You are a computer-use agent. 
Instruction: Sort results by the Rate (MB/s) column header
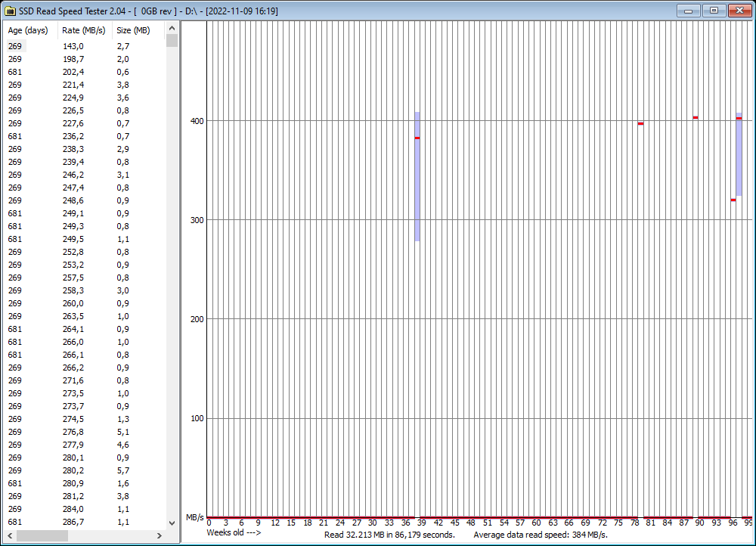click(x=82, y=30)
